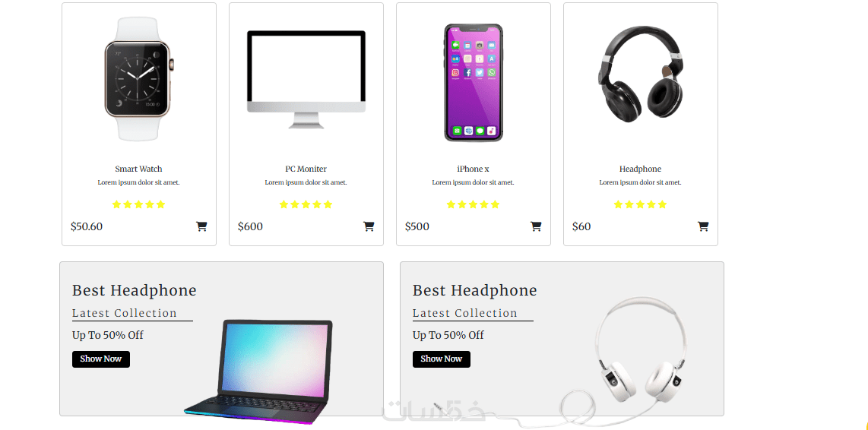Click the Headphone product title

641,169
